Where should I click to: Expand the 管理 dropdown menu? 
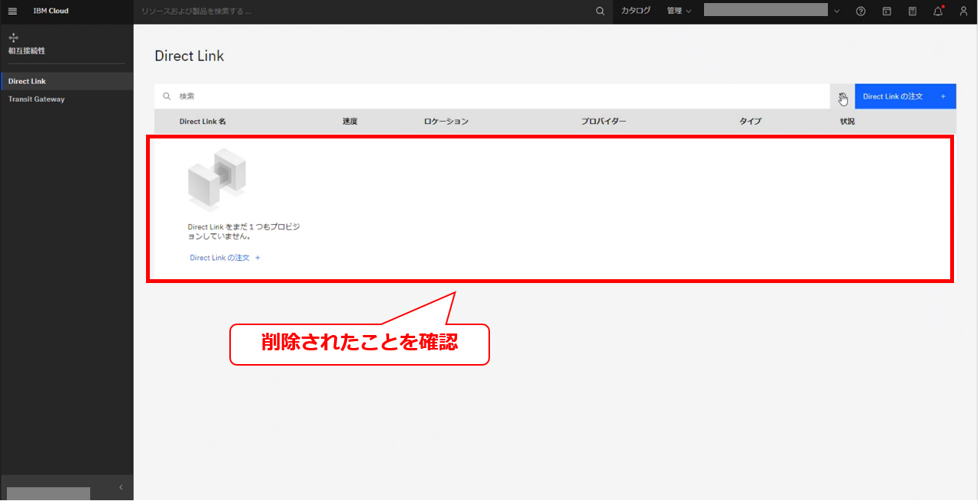click(x=679, y=11)
